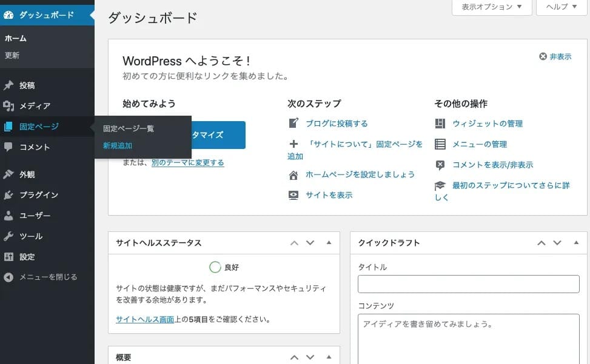This screenshot has width=590, height=364.
Task: Click the list icon beside メニューの管理
Action: (440, 144)
